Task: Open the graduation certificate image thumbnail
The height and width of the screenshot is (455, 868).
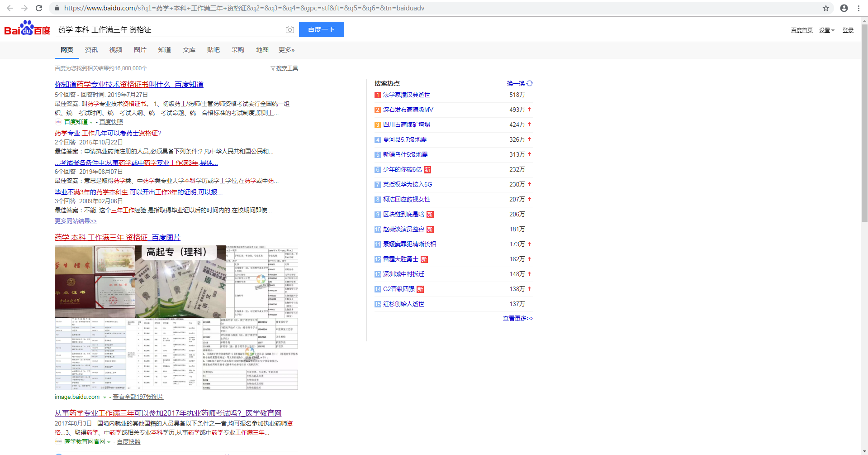Action: pos(95,281)
